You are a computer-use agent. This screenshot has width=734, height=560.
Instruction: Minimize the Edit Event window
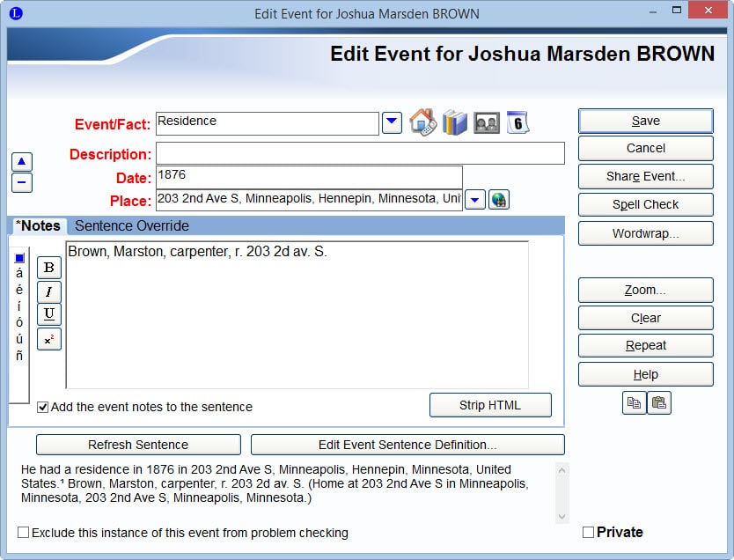[653, 11]
